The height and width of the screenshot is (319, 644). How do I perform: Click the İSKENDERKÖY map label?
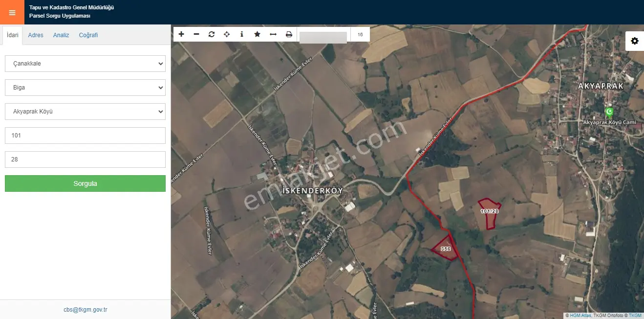(x=313, y=190)
